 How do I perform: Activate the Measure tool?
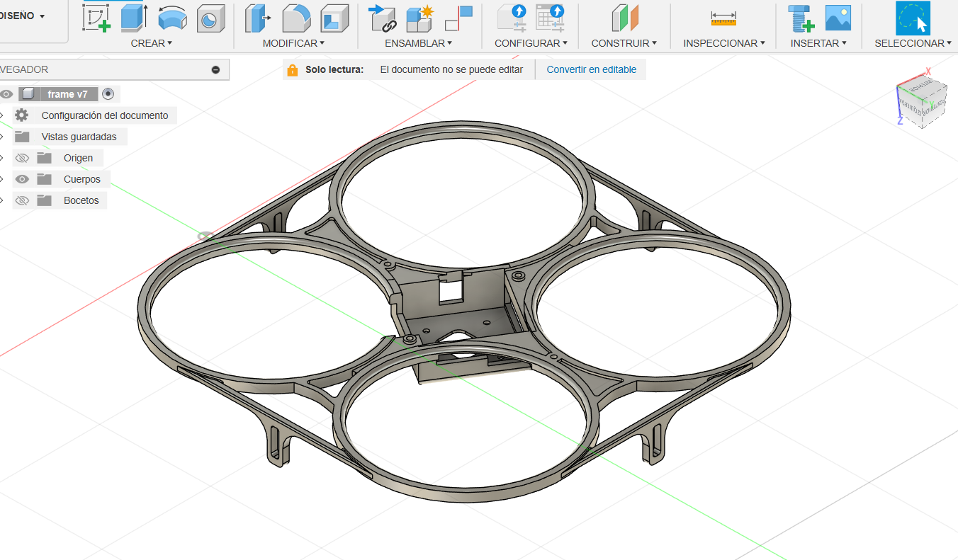(x=723, y=18)
